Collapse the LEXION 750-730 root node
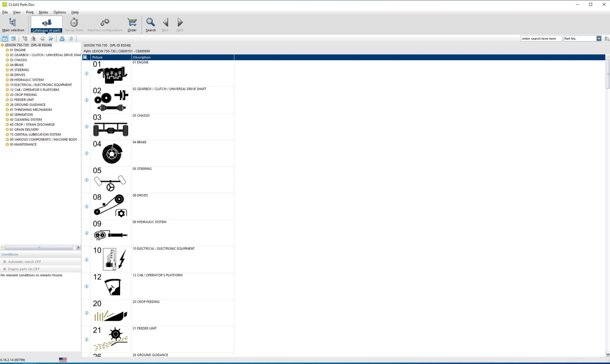This screenshot has width=610, height=364. click(2, 45)
